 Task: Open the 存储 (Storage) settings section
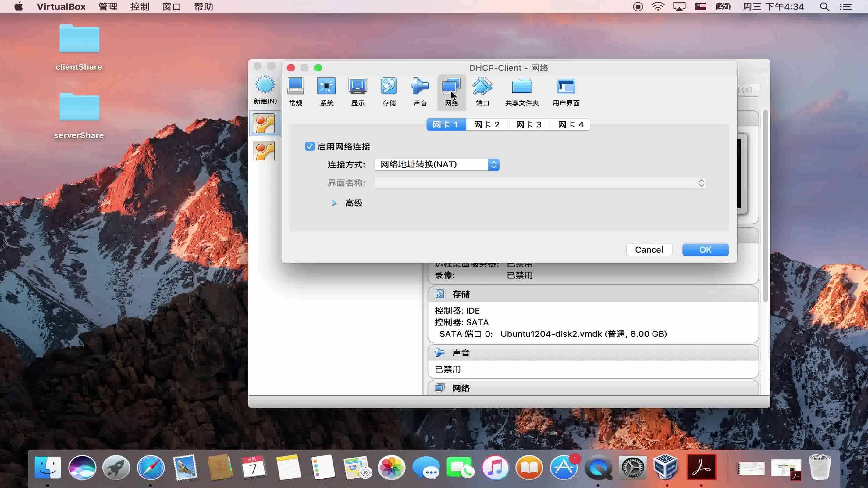389,92
